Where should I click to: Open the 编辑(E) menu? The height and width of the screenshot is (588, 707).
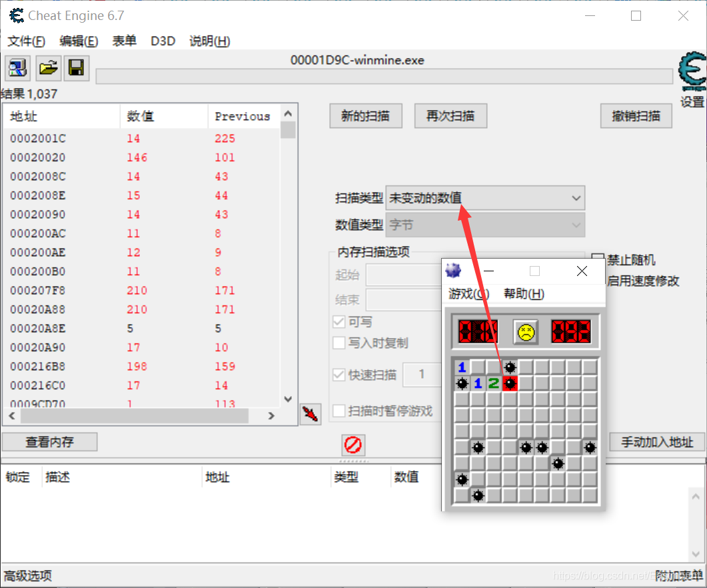pyautogui.click(x=79, y=41)
